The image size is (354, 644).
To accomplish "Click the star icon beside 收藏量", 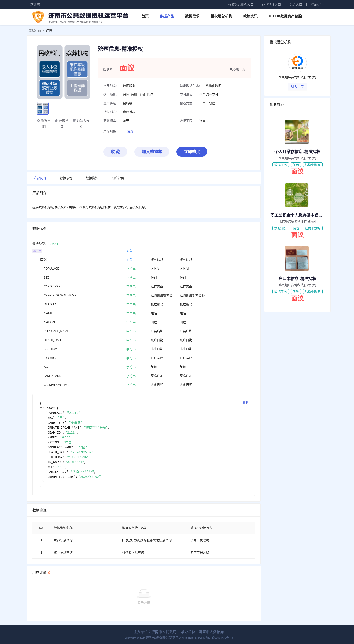I will point(56,120).
